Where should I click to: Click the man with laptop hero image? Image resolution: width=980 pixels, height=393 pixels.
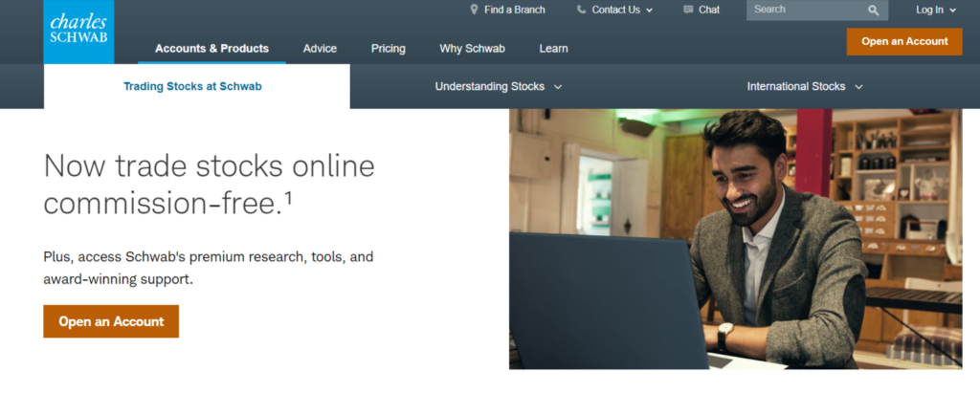[x=736, y=239]
